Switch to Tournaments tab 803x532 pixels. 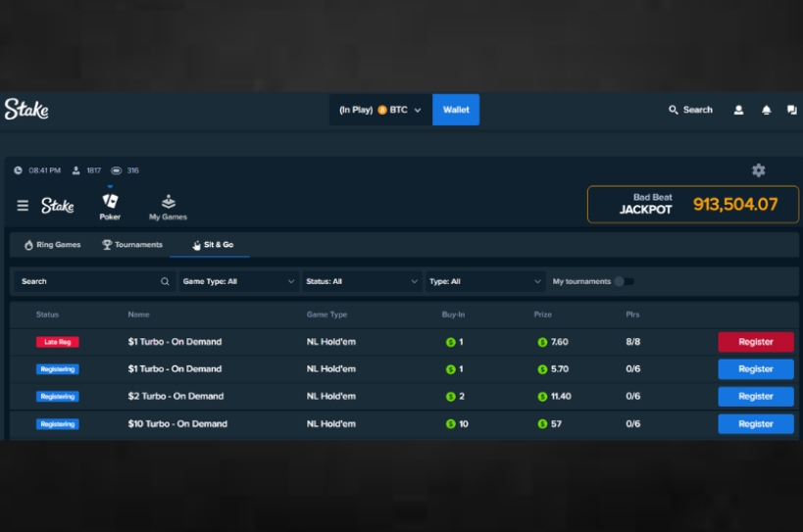tap(132, 245)
